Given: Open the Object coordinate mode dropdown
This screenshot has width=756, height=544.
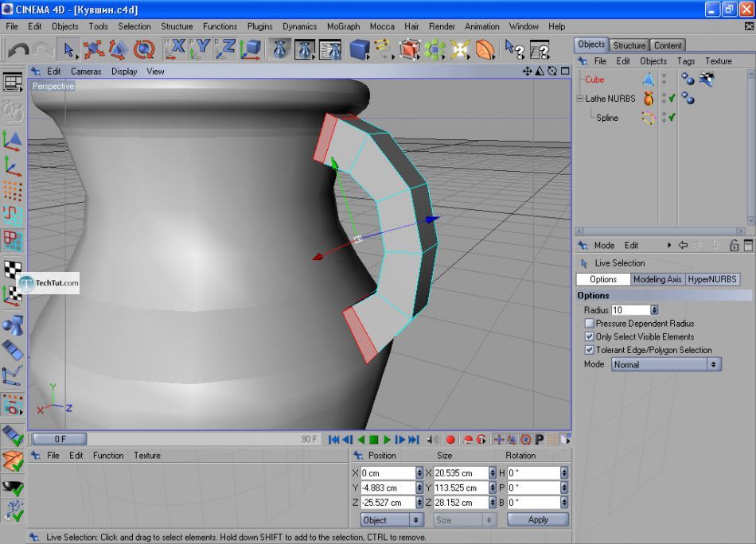Looking at the screenshot, I should pos(392,520).
